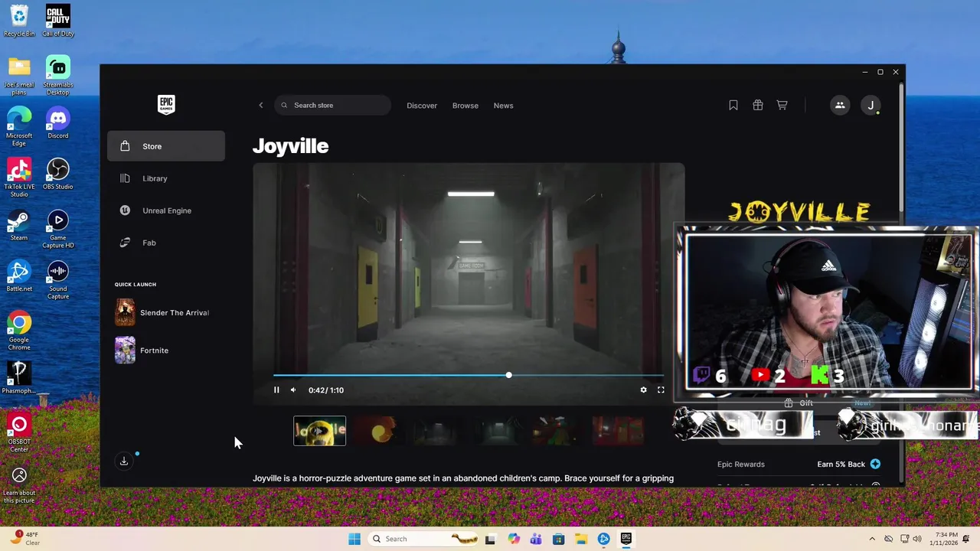
Task: Toggle fullscreen on the trailer
Action: pos(661,390)
